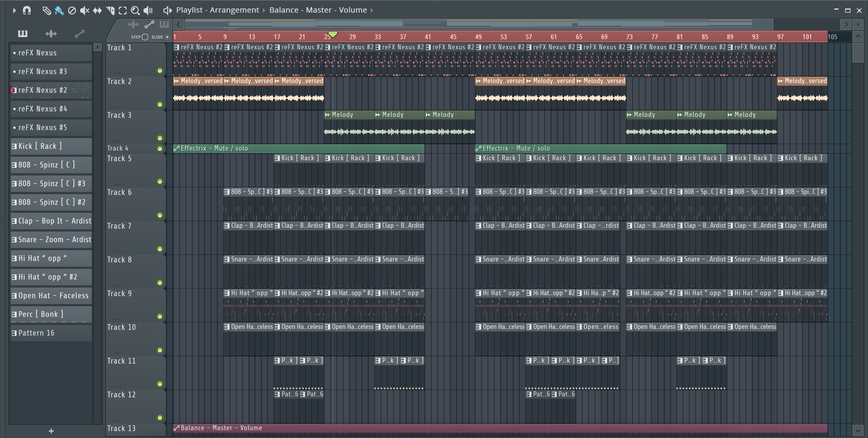Show automation clips icon in picker
This screenshot has width=868, height=438.
click(x=80, y=33)
